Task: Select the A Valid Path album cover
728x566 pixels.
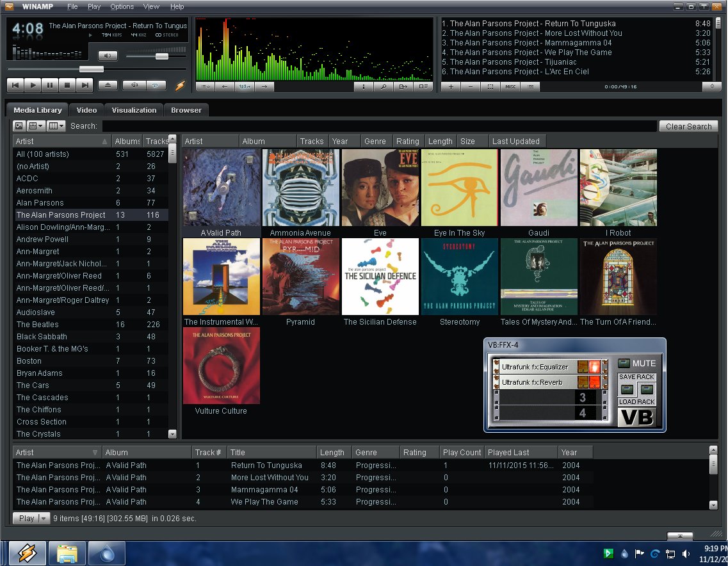Action: pos(222,188)
